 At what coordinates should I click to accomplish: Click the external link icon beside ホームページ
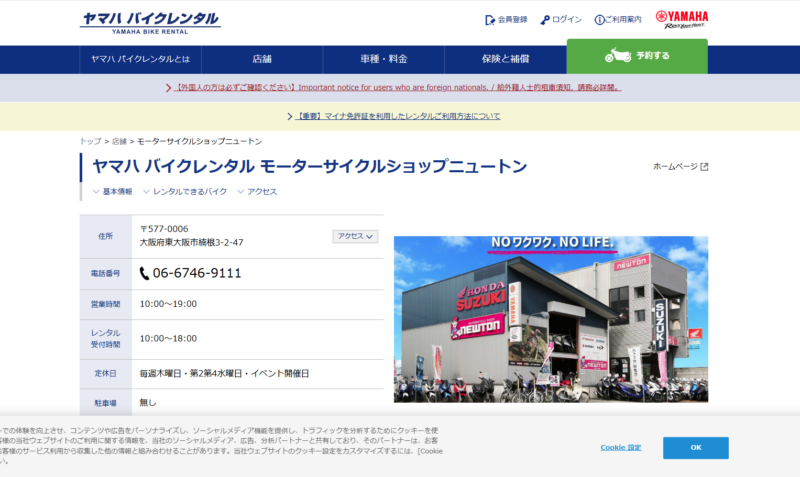[x=704, y=167]
